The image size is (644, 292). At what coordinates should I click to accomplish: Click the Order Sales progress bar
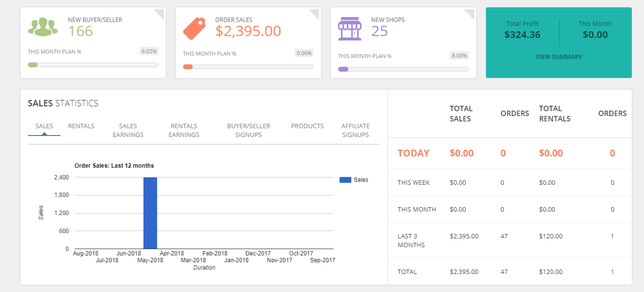coord(248,67)
